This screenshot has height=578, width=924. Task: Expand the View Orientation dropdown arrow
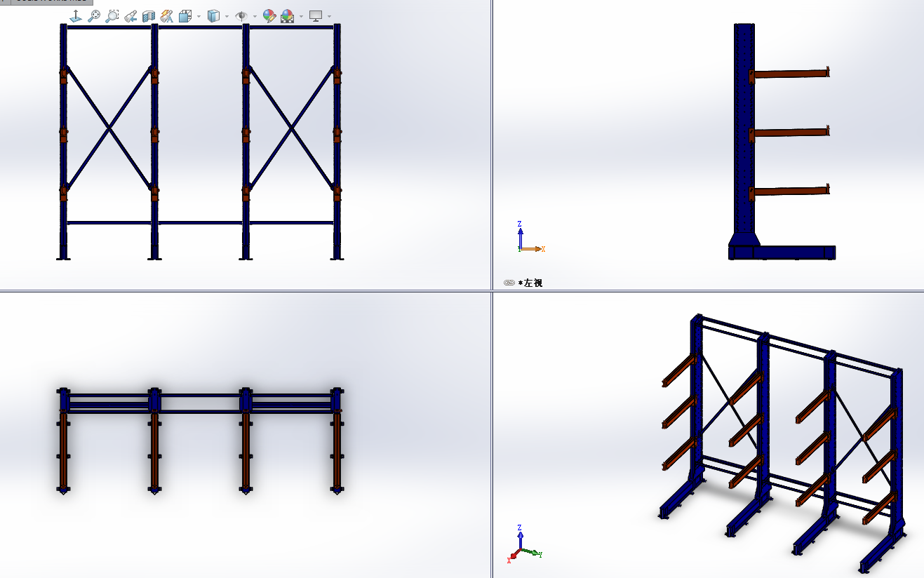coord(199,16)
